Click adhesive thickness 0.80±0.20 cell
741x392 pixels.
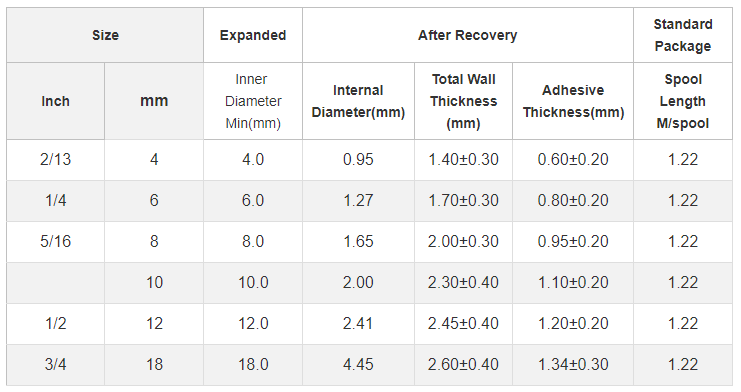pyautogui.click(x=573, y=200)
